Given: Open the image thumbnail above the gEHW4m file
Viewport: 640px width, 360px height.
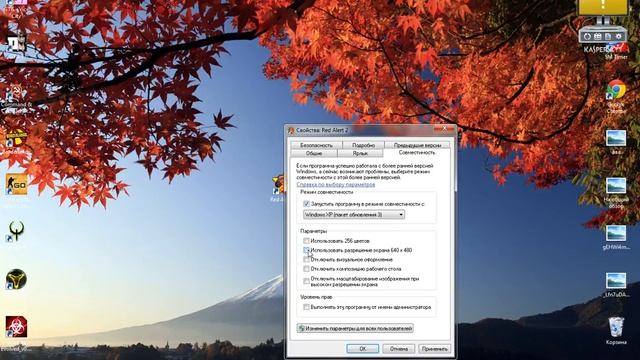Looking at the screenshot, I should click(616, 186).
